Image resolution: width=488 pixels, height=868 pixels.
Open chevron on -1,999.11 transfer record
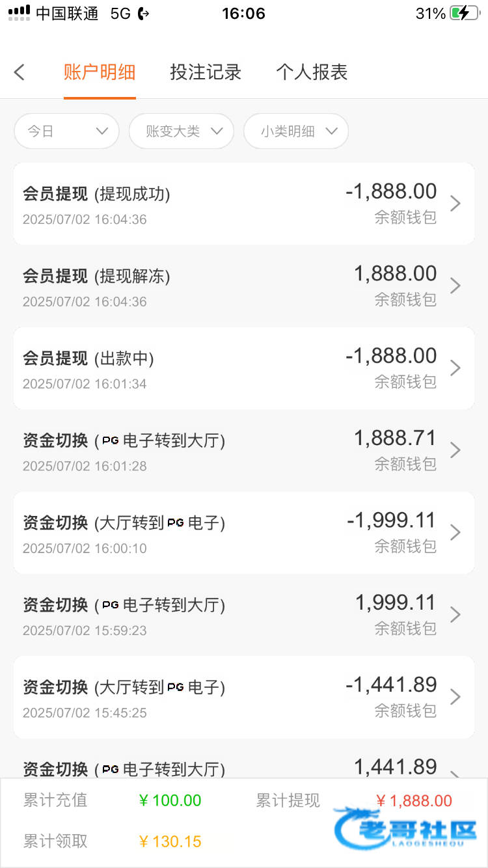point(455,533)
